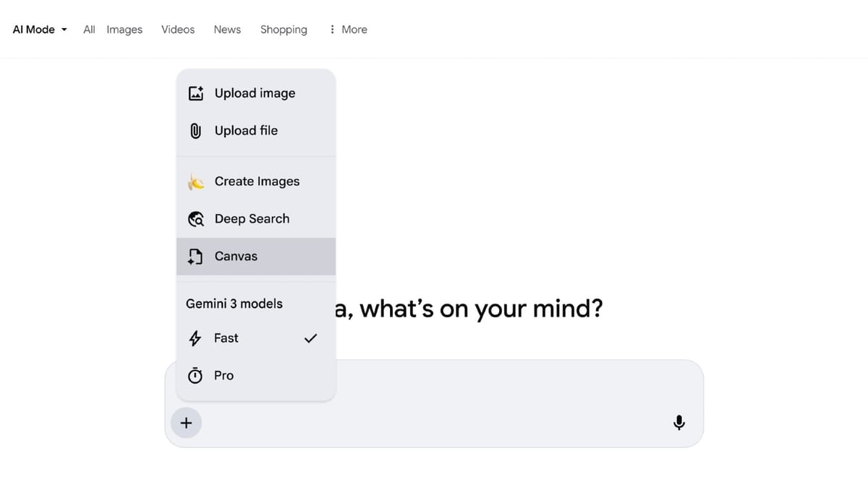The image size is (868, 488).
Task: Click the microphone icon for voice input
Action: pos(678,422)
